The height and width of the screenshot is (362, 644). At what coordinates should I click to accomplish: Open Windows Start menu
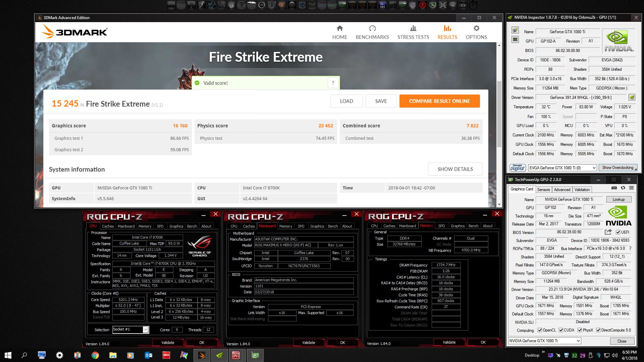click(8, 355)
